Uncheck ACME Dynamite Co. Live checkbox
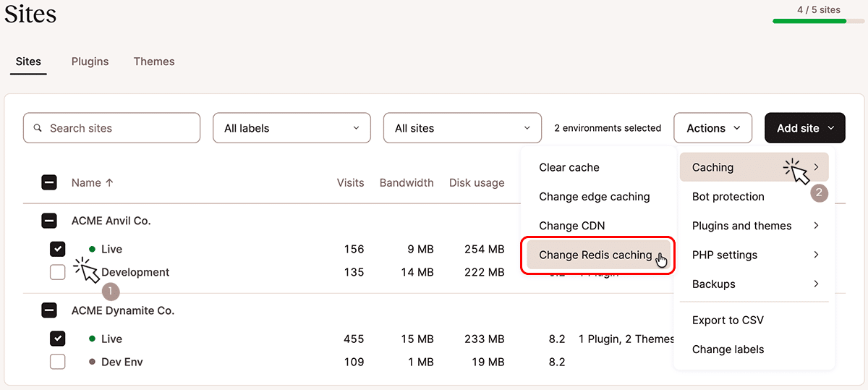This screenshot has width=868, height=390. (57, 339)
